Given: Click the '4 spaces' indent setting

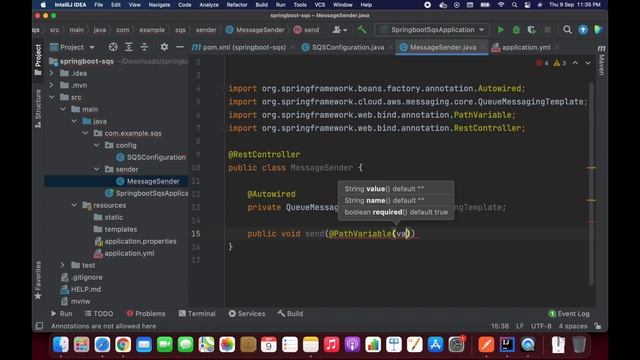Looking at the screenshot, I should tap(573, 326).
